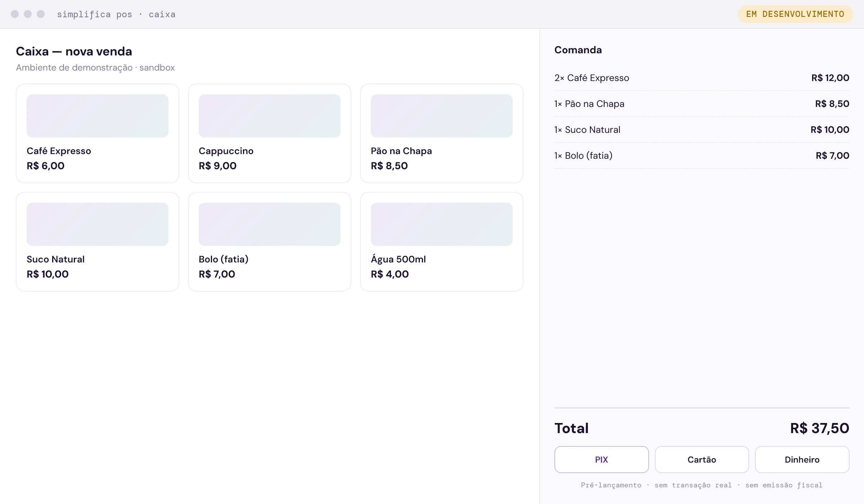Click the Bolo (fatia) image placeholder
864x504 pixels.
(x=270, y=224)
